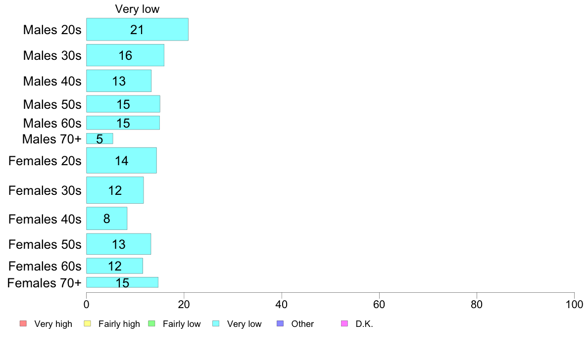Click the Males 50s row label
This screenshot has height=364, width=588.
click(52, 104)
